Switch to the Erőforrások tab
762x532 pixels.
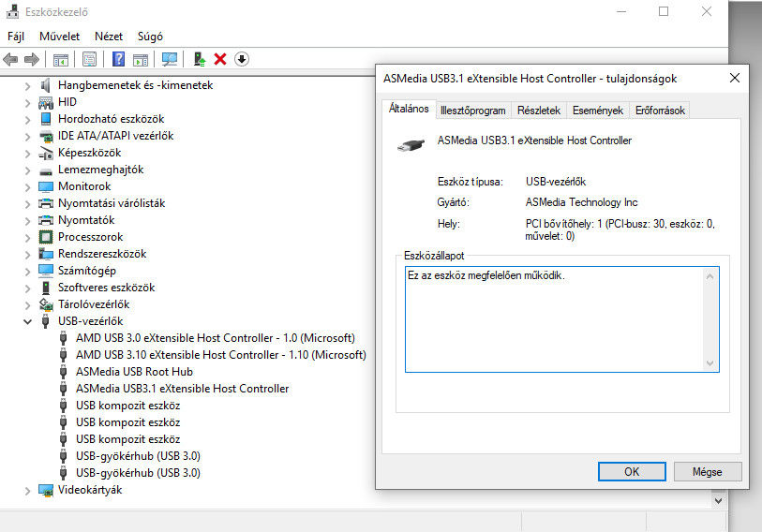click(x=660, y=111)
